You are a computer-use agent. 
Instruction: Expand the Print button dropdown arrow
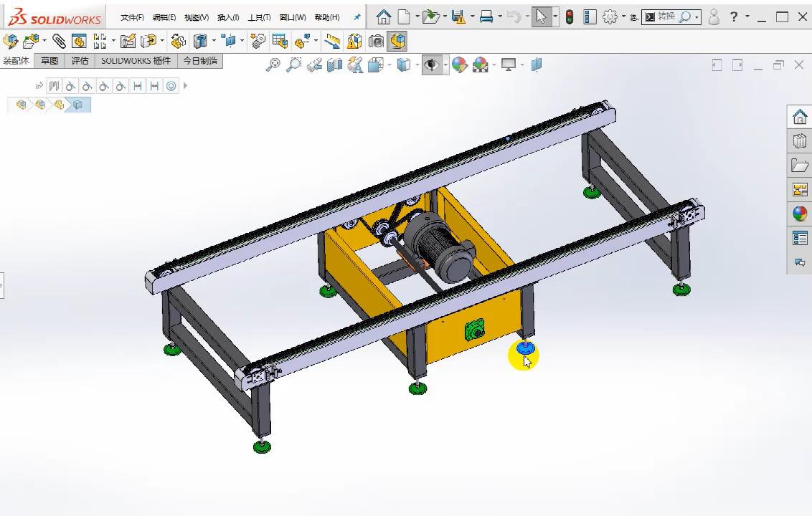point(500,16)
